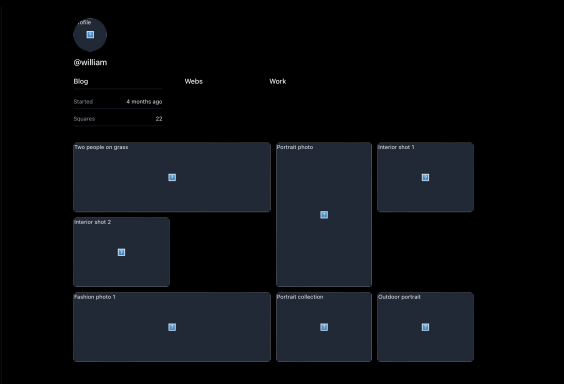The height and width of the screenshot is (384, 564).
Task: Click the broken image icon in Fashion photo 1
Action: coord(172,327)
